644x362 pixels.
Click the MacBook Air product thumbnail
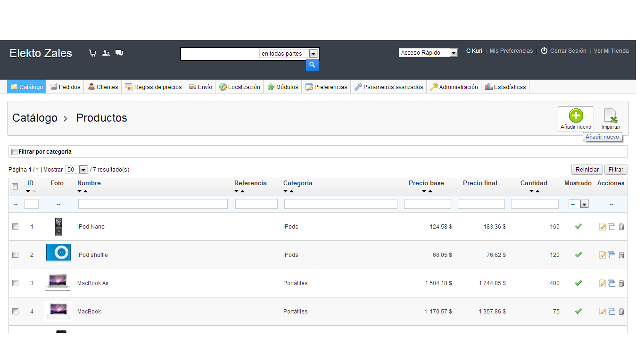58,283
